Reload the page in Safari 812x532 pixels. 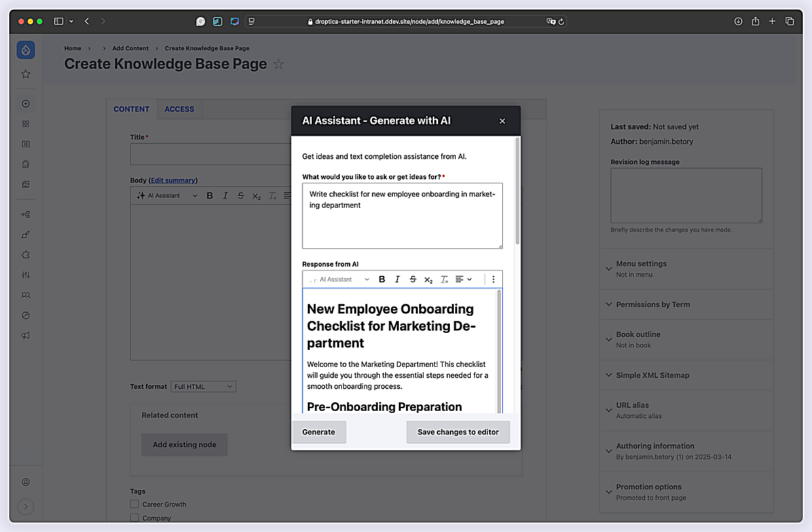pos(561,21)
